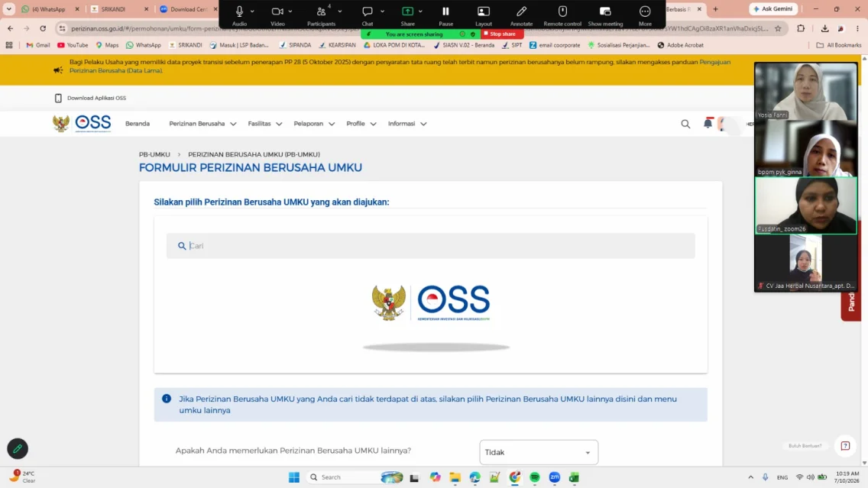Image resolution: width=868 pixels, height=488 pixels.
Task: Open the Maps bookmark
Action: pos(107,45)
